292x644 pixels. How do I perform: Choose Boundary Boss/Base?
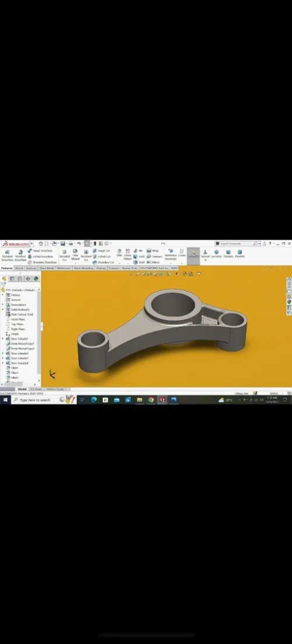(42, 262)
